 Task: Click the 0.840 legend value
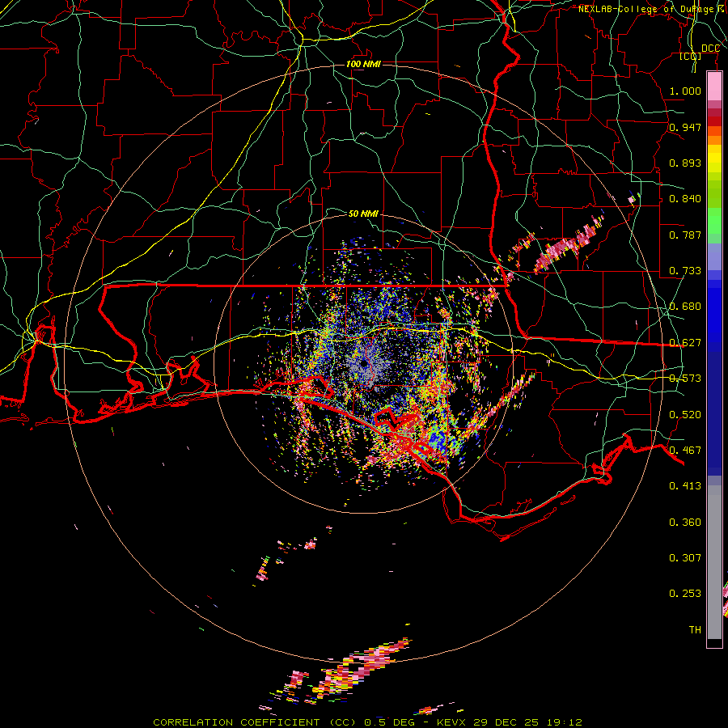point(685,199)
